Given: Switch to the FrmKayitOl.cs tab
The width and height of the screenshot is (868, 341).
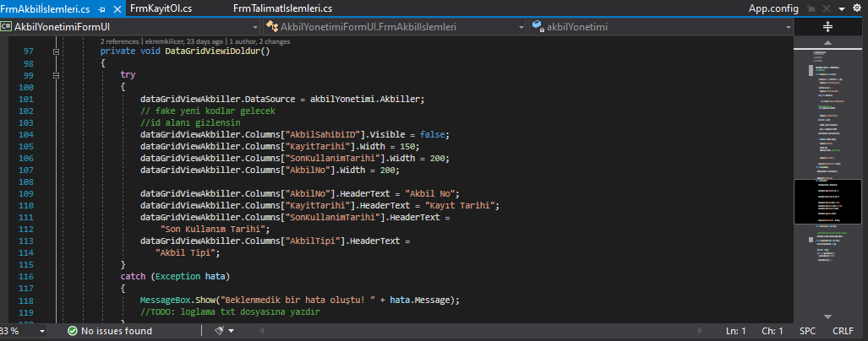Looking at the screenshot, I should (161, 8).
